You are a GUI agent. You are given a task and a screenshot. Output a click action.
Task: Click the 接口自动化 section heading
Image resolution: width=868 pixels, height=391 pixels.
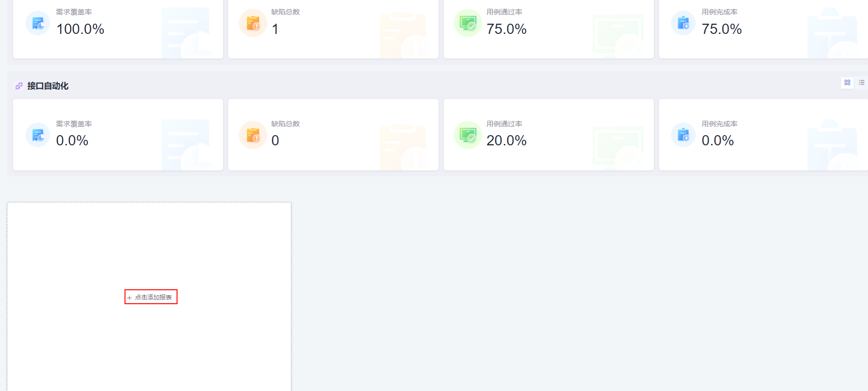tap(48, 86)
